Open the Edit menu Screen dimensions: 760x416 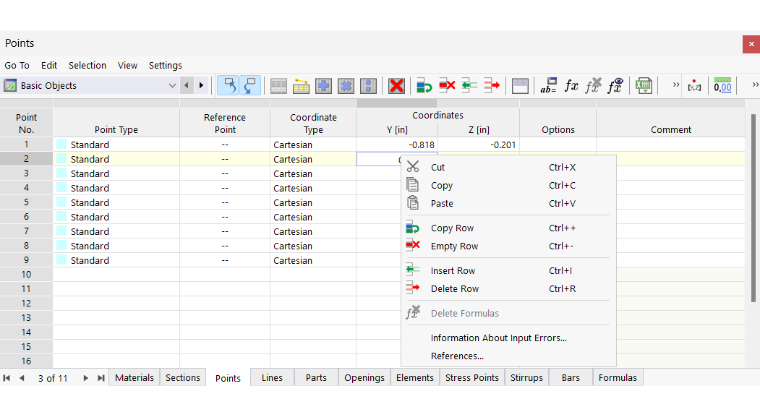pos(49,65)
